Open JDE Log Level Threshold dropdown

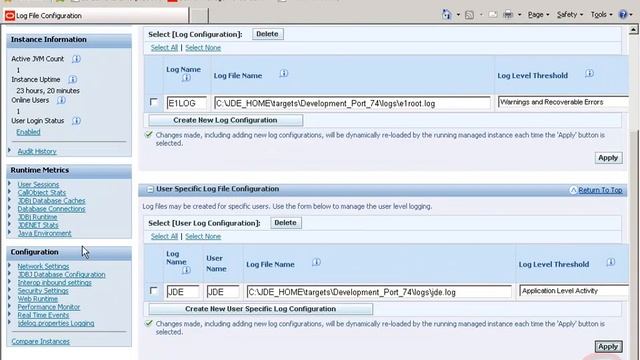(x=574, y=291)
